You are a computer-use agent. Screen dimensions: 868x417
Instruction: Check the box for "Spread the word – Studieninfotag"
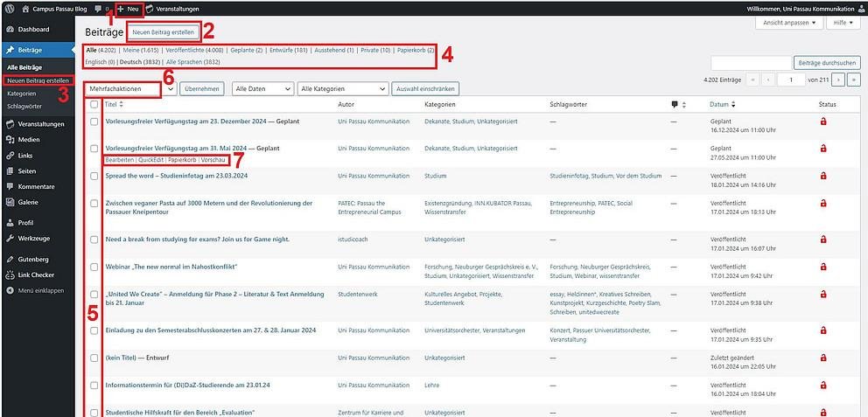click(94, 175)
